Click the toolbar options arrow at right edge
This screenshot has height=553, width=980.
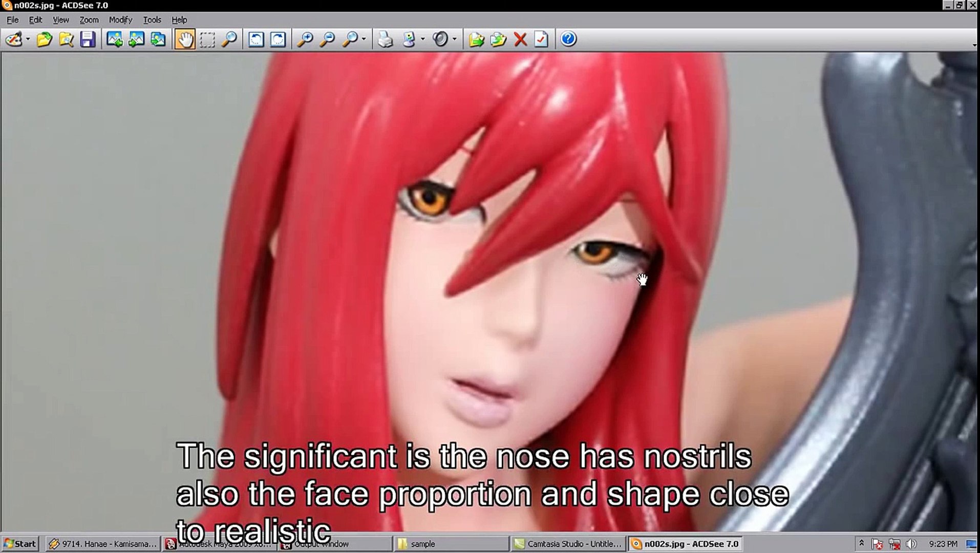(974, 45)
